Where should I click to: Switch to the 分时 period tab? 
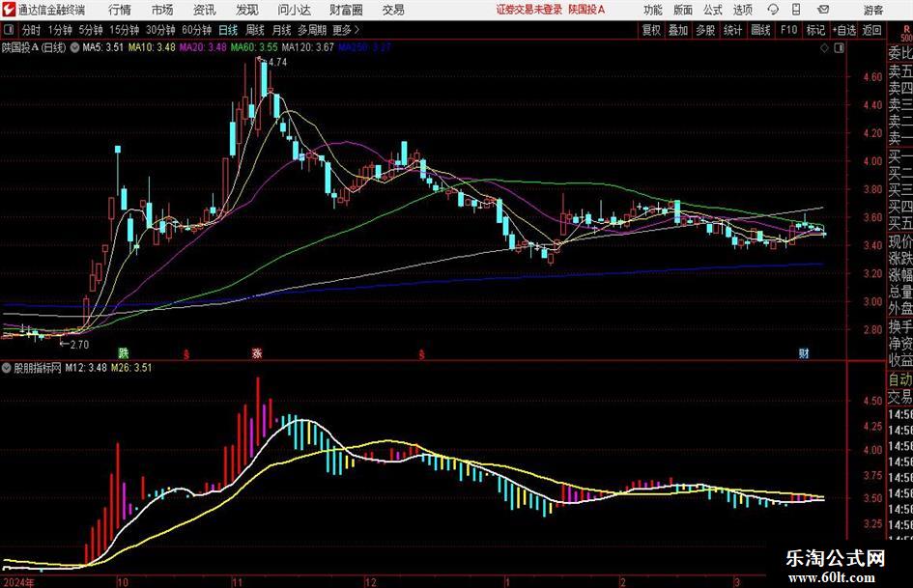31,30
